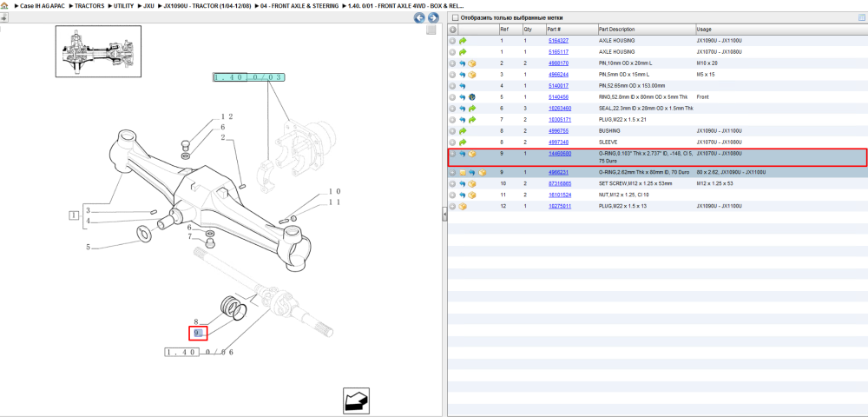Click green arrow icon in 5164327 row
The image size is (868, 417).
point(463,41)
